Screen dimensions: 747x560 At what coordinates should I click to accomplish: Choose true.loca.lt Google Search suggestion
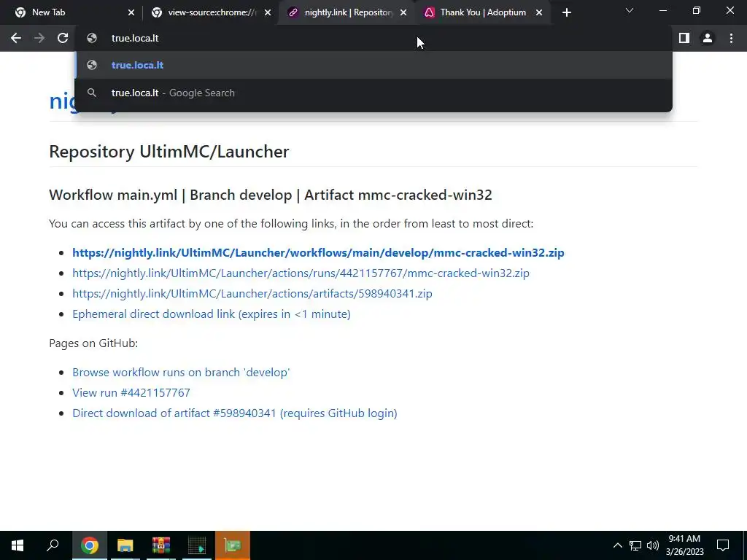pos(373,93)
